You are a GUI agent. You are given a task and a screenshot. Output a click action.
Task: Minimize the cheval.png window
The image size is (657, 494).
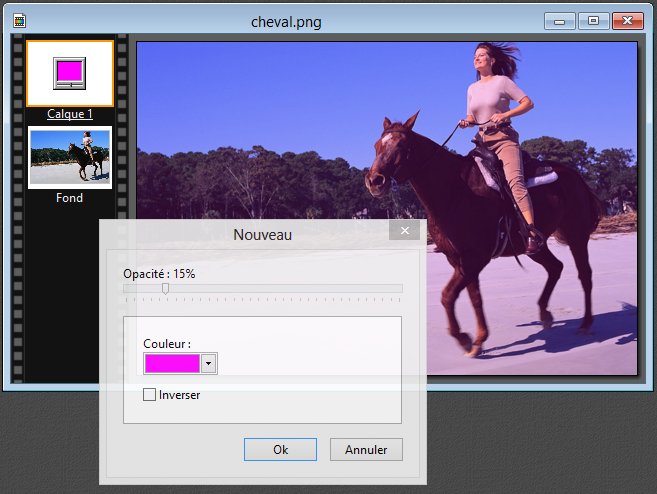click(561, 20)
